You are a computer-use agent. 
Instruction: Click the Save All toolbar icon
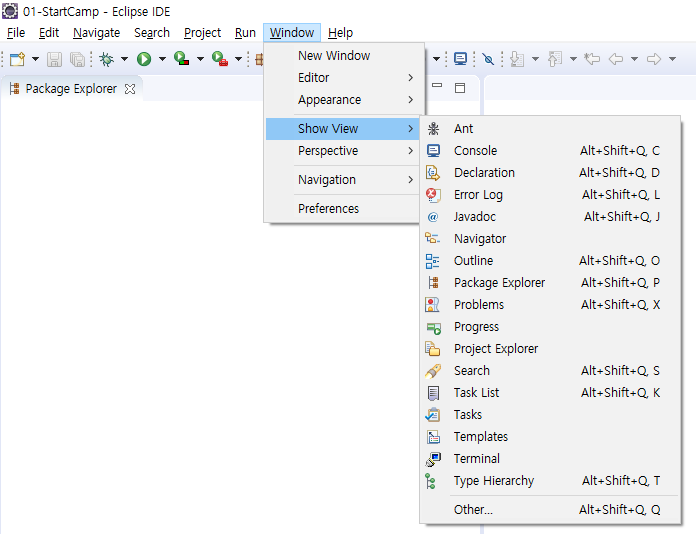coord(77,59)
